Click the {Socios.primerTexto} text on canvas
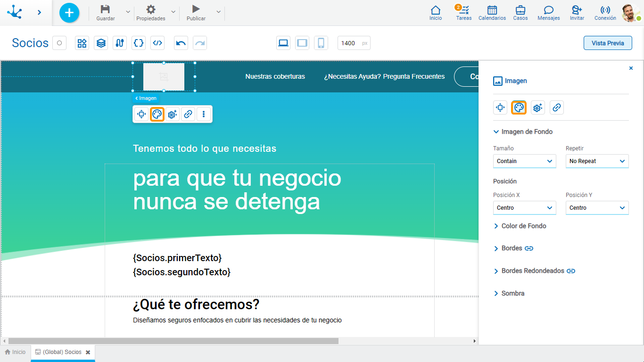 tap(177, 258)
